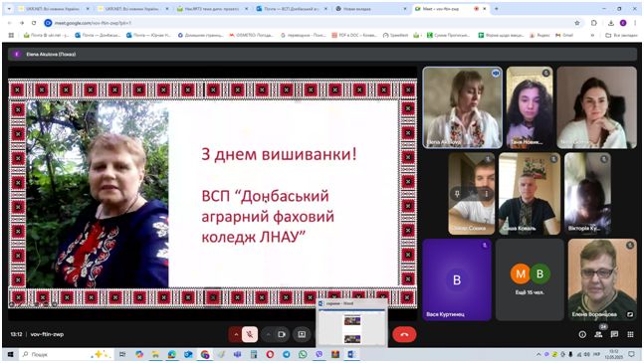Go back with browser back arrow
Image resolution: width=644 pixels, height=363 pixels.
coord(10,23)
